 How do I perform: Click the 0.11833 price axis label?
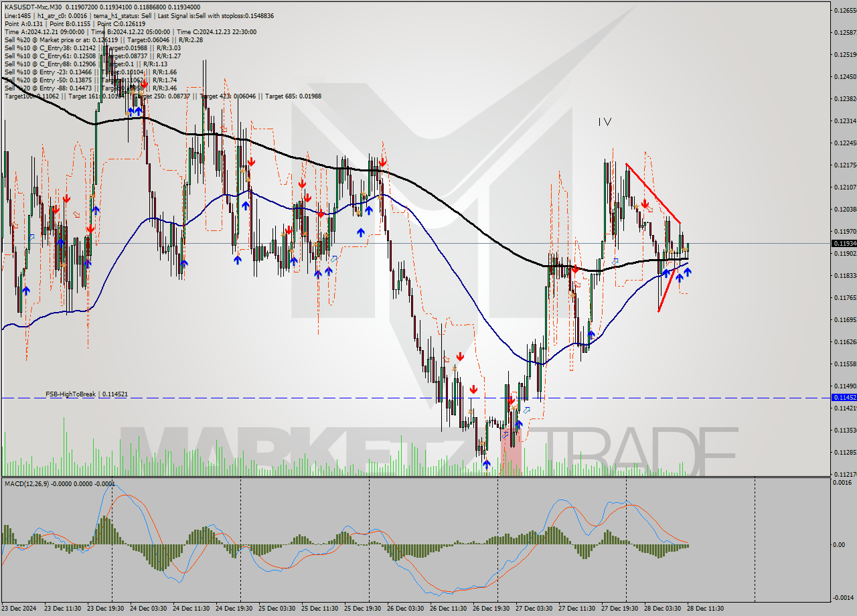coord(844,275)
